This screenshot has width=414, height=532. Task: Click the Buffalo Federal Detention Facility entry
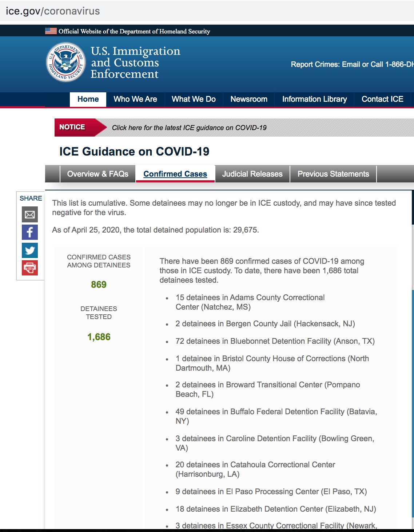[276, 416]
